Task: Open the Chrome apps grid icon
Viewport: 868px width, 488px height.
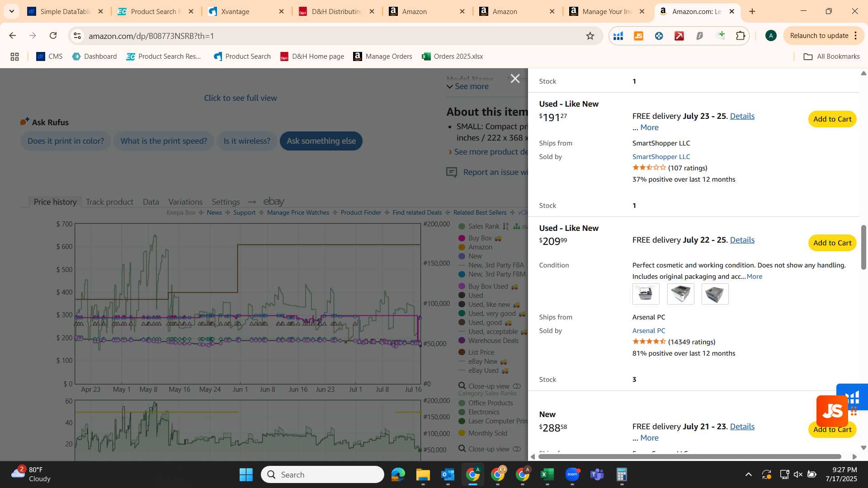Action: [x=14, y=56]
